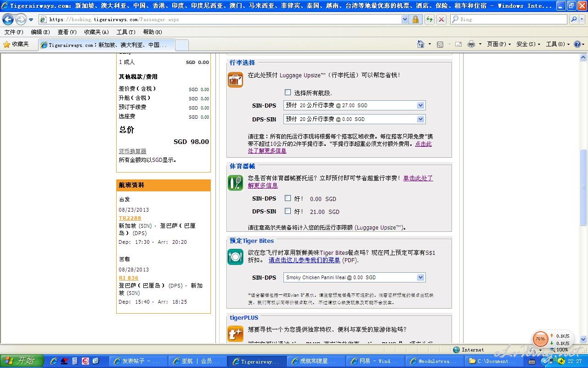Click the RSS feeds icon
Image resolution: width=588 pixels, height=368 pixels.
(440, 44)
